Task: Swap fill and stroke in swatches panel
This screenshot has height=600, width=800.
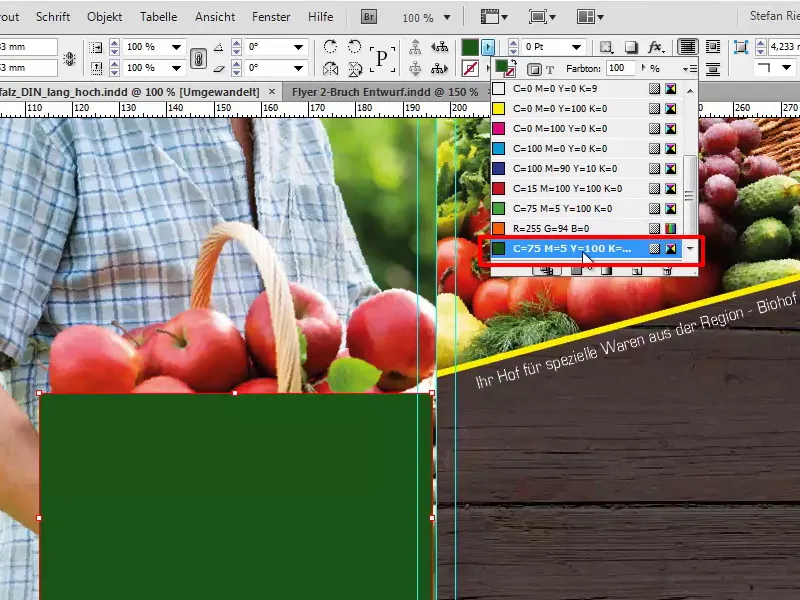Action: click(515, 62)
